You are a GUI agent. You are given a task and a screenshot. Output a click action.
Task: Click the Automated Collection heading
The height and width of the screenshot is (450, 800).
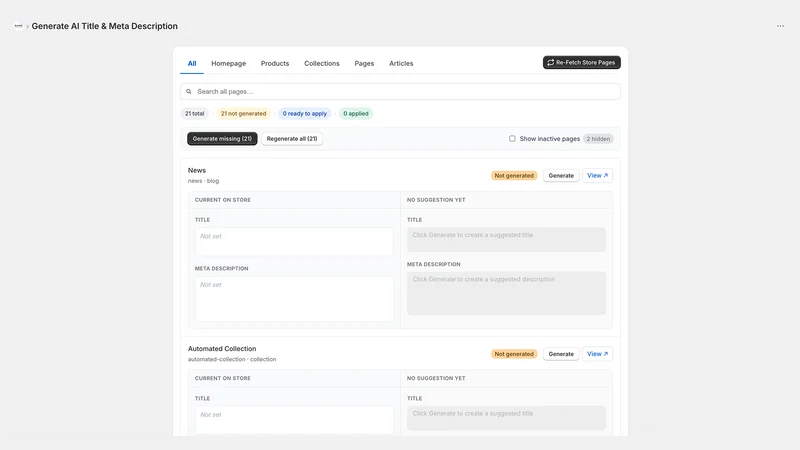(222, 349)
